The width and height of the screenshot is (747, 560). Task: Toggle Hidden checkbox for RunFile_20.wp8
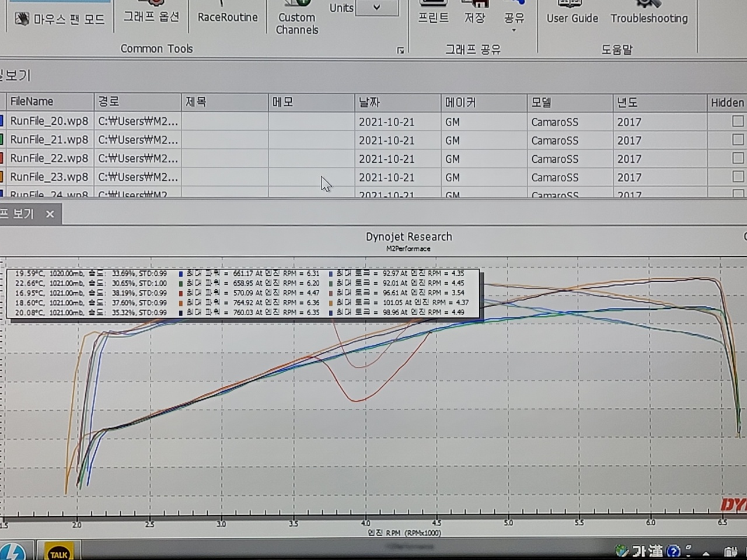[x=738, y=121]
